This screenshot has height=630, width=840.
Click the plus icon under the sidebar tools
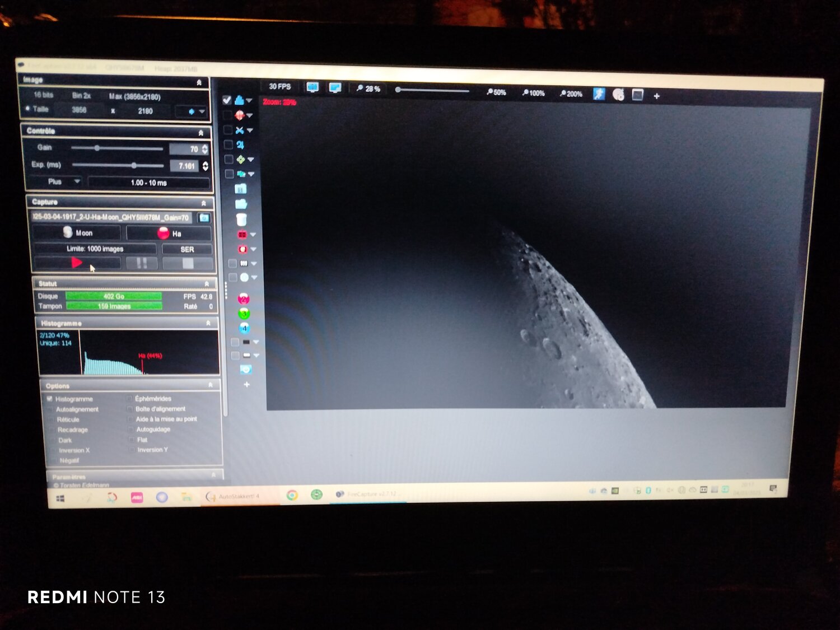(246, 385)
